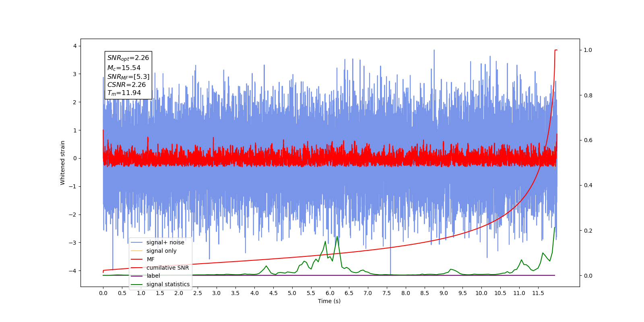Click the 0.6 tick on the right axis
Image resolution: width=644 pixels, height=322 pixels.
coord(588,140)
